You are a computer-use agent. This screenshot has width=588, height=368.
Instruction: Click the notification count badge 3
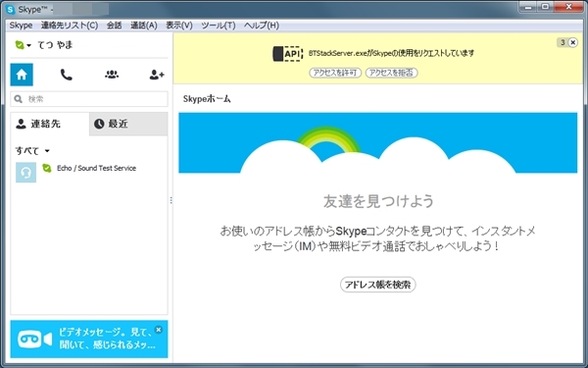tap(563, 42)
